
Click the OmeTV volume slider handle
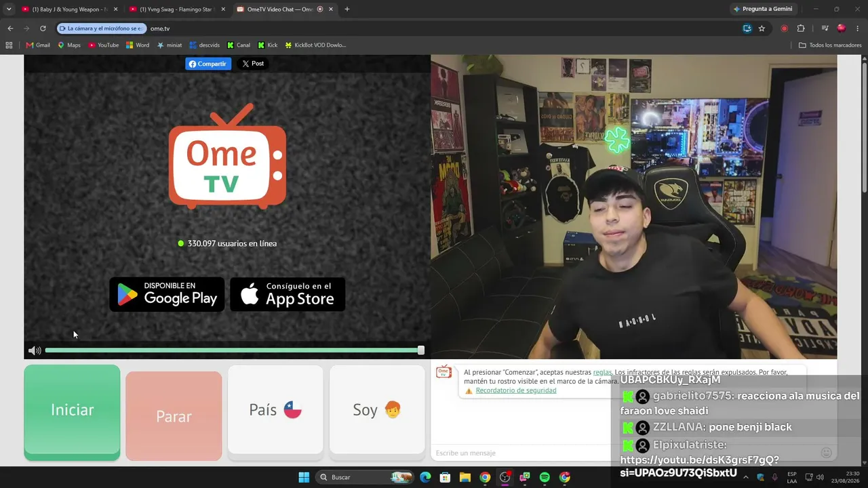tap(421, 350)
